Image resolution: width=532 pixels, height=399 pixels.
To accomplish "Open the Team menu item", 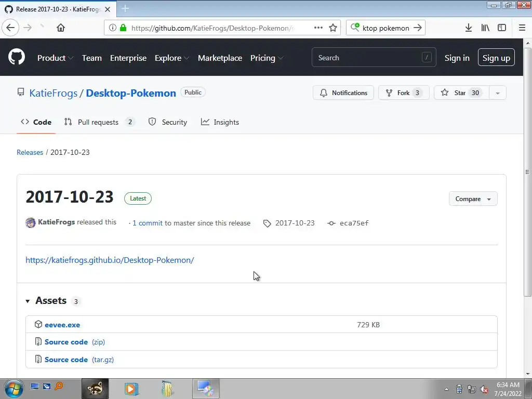I will click(x=91, y=58).
